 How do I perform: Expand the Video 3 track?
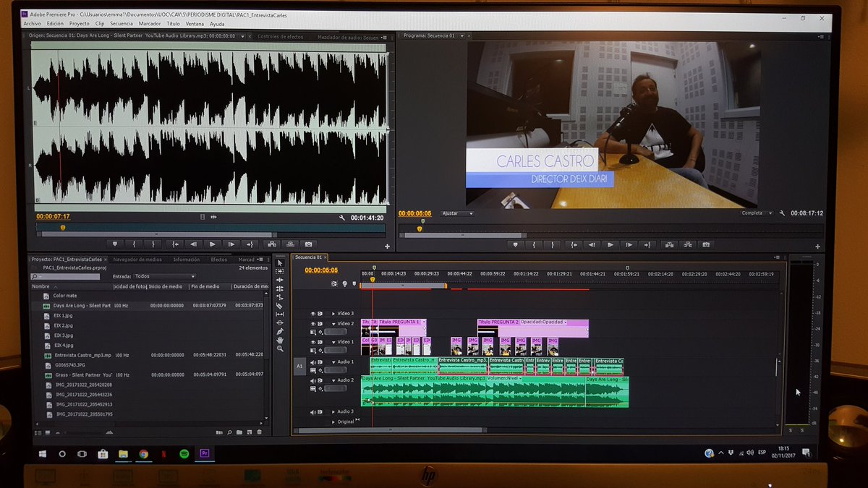(333, 314)
